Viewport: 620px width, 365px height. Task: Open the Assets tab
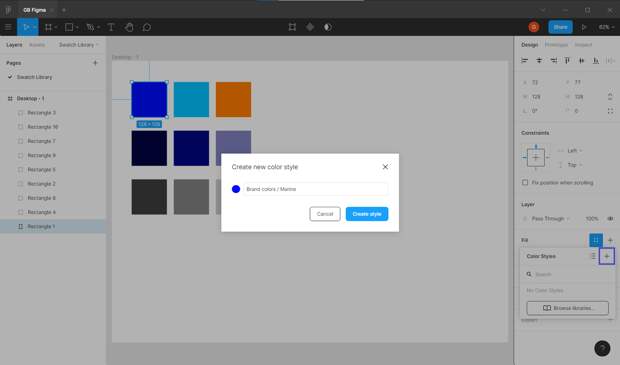[37, 45]
